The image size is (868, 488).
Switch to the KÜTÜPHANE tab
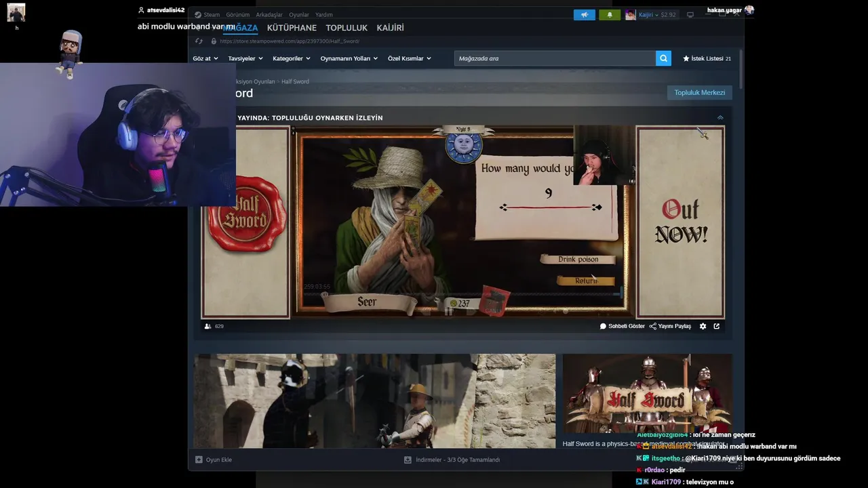292,28
